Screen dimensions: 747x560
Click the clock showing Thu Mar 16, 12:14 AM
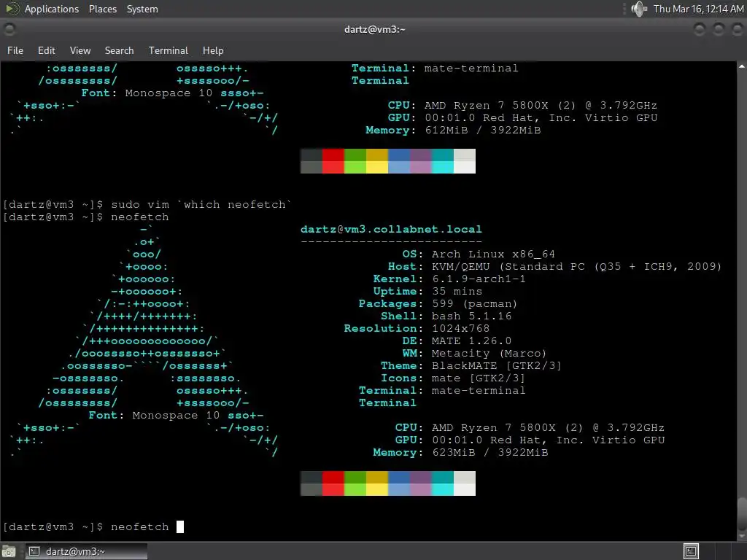click(x=698, y=9)
